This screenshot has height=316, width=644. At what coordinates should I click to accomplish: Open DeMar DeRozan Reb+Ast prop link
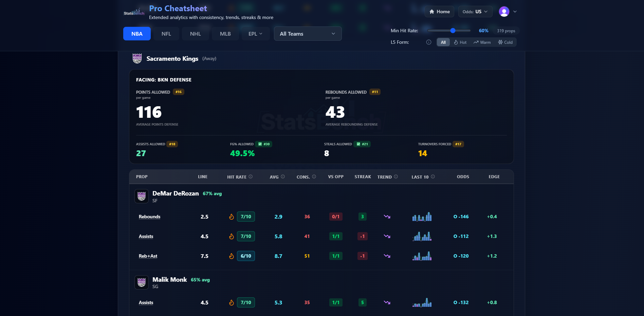tap(148, 256)
